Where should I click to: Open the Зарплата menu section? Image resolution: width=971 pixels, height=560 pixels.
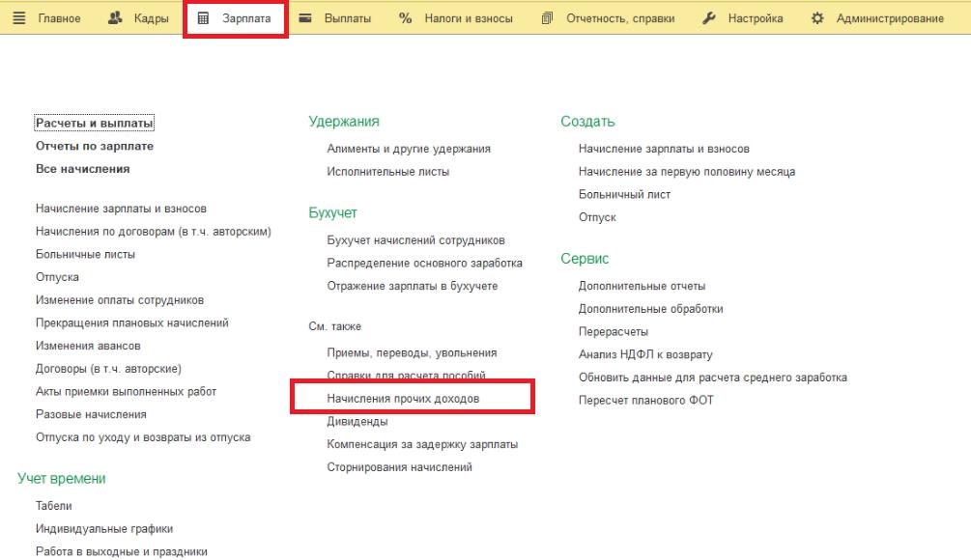pos(248,18)
